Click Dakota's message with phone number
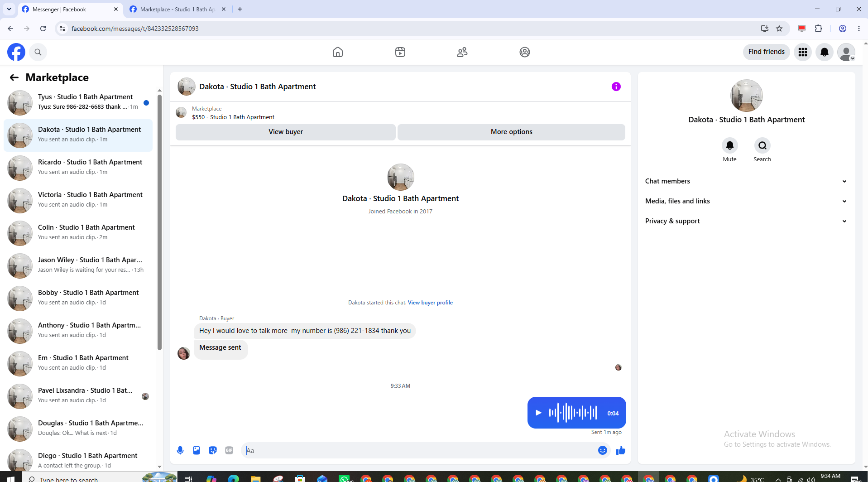This screenshot has width=868, height=482. tap(305, 331)
